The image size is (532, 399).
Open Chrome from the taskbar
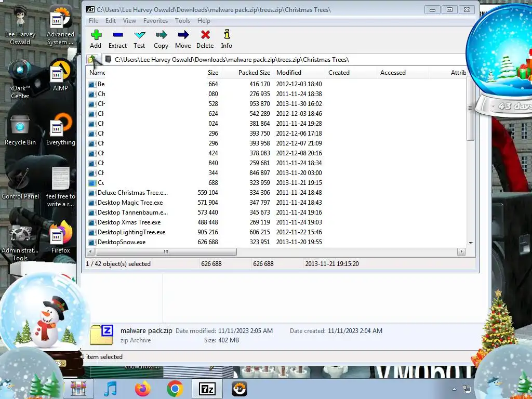tap(175, 389)
